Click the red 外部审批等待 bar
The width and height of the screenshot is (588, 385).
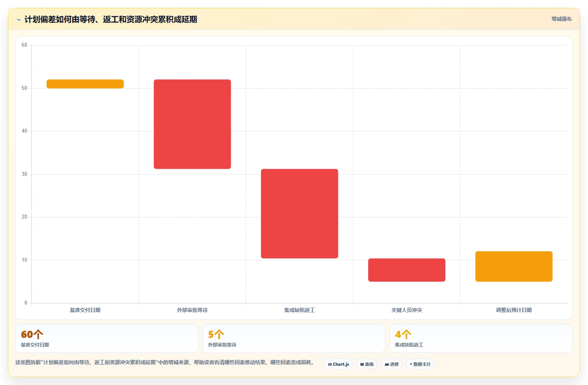point(192,124)
